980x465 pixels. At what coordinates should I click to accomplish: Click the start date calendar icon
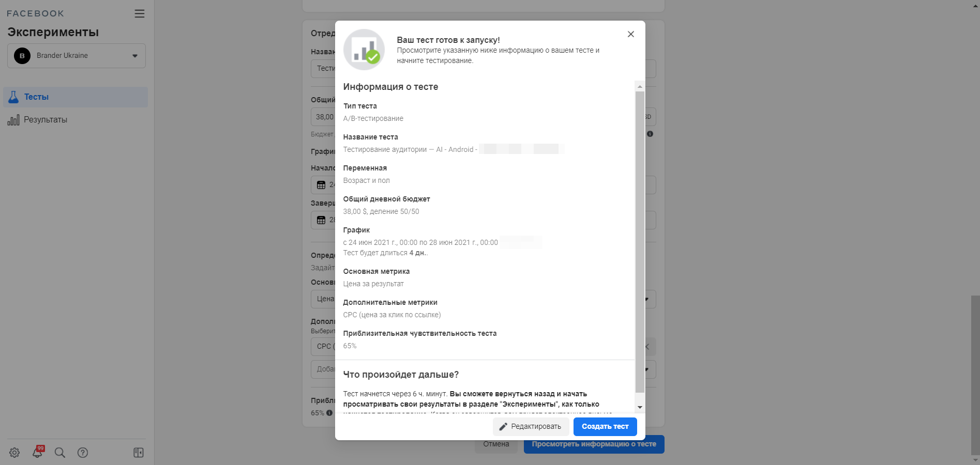tap(321, 185)
